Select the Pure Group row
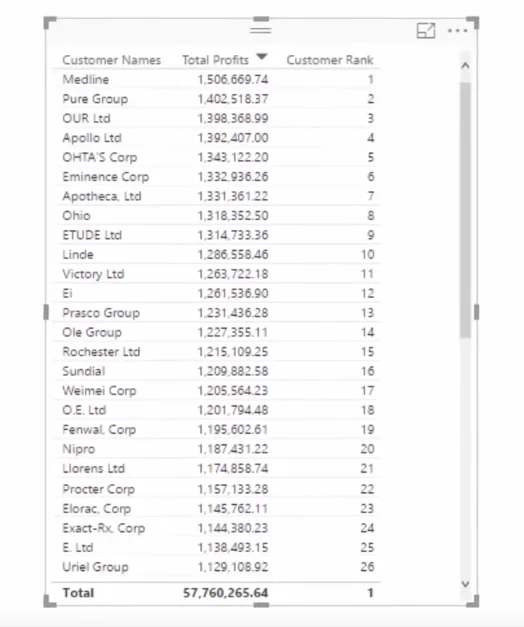Screen dimensions: 524x627 point(216,99)
